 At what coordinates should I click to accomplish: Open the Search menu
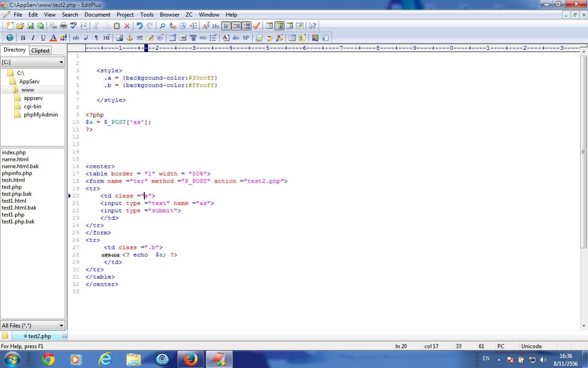tap(70, 15)
